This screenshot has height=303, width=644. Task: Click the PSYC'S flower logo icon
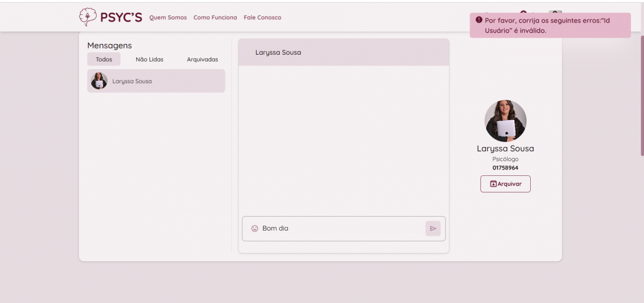[x=87, y=17]
